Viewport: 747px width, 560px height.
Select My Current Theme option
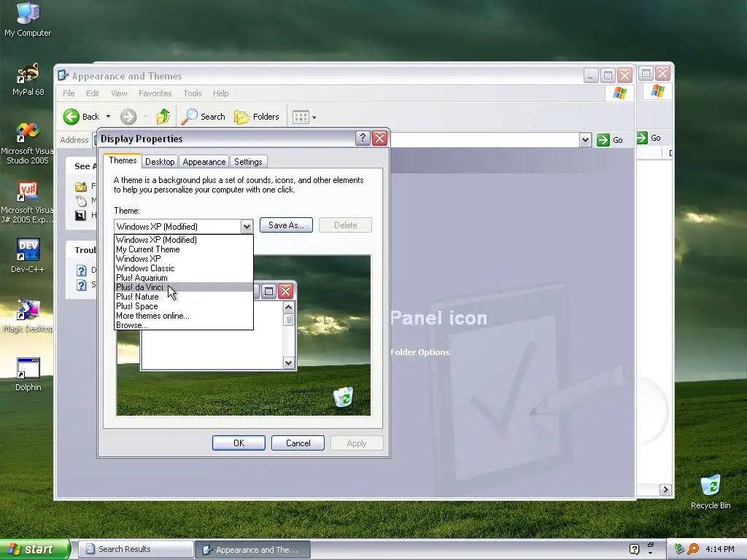(x=183, y=249)
